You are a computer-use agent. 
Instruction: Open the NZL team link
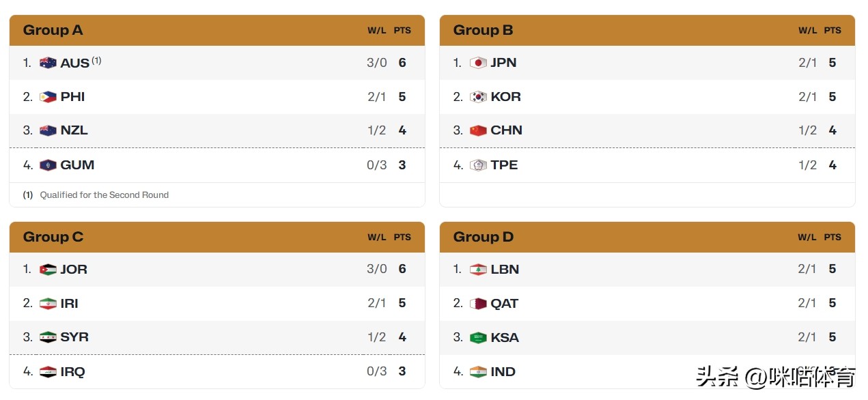[74, 130]
